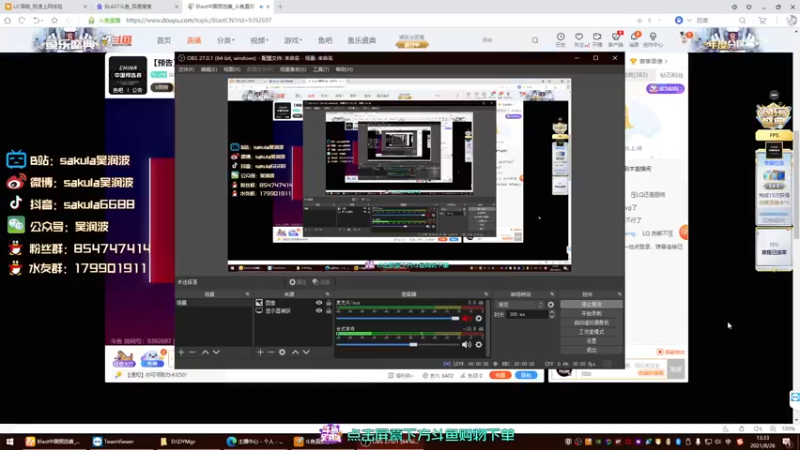Viewport: 800px width, 450px height.
Task: Open the Edge browser window on the taskbar
Action: [x=255, y=441]
